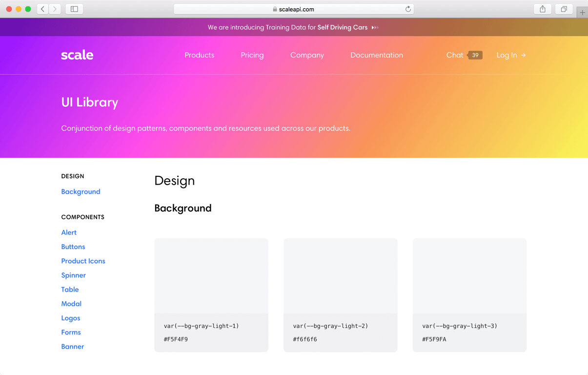
Task: Open Logos component page
Action: tap(71, 318)
